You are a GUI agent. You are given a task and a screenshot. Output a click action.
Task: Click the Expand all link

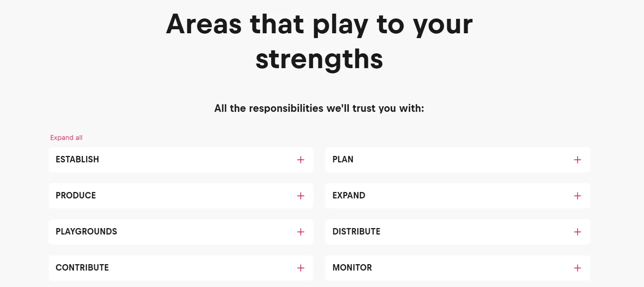pos(66,137)
